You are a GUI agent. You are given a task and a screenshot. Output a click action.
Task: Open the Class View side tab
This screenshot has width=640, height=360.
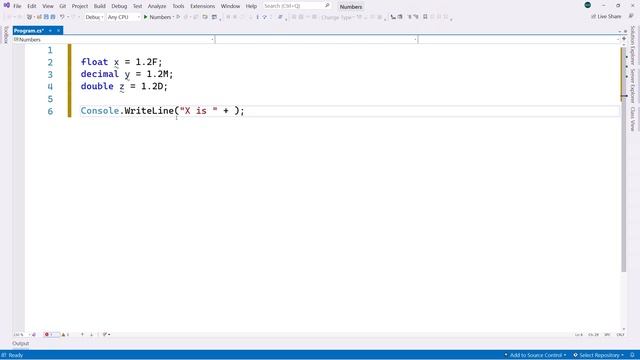click(x=633, y=119)
